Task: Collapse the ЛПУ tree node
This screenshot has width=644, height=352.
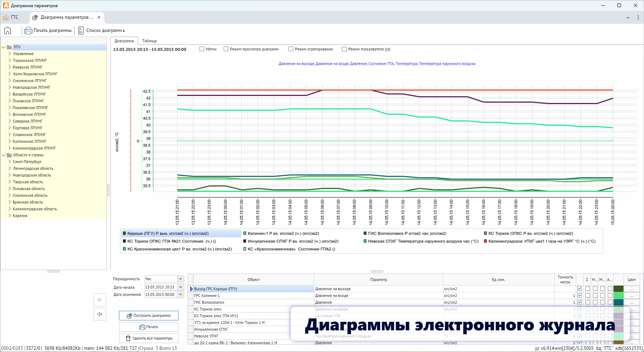Action: point(4,47)
